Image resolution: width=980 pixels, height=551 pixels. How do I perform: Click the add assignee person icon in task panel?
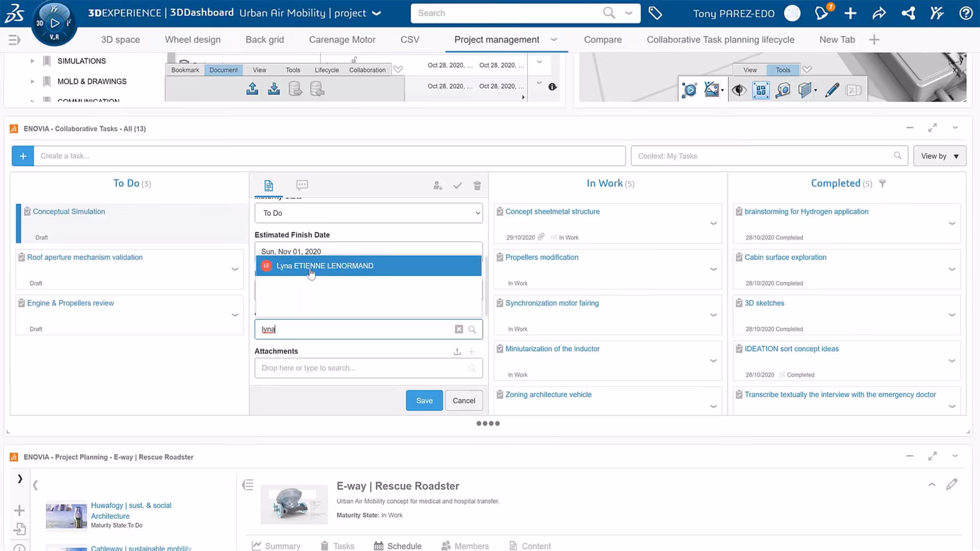[x=438, y=186]
